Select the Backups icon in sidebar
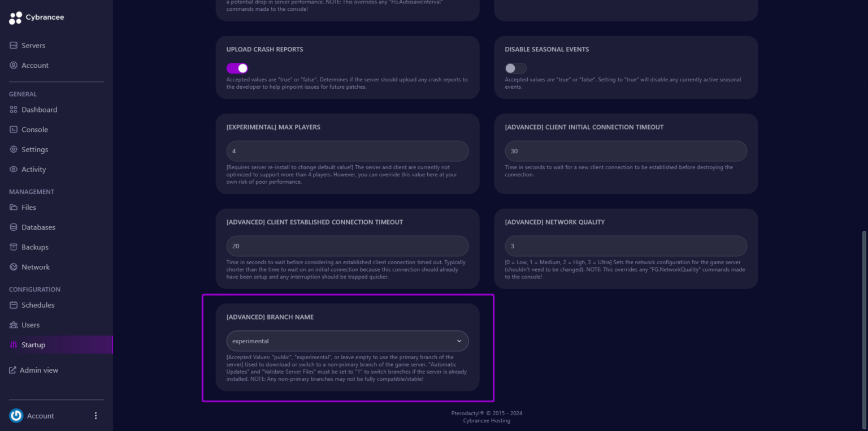Image resolution: width=868 pixels, height=431 pixels. tap(13, 247)
